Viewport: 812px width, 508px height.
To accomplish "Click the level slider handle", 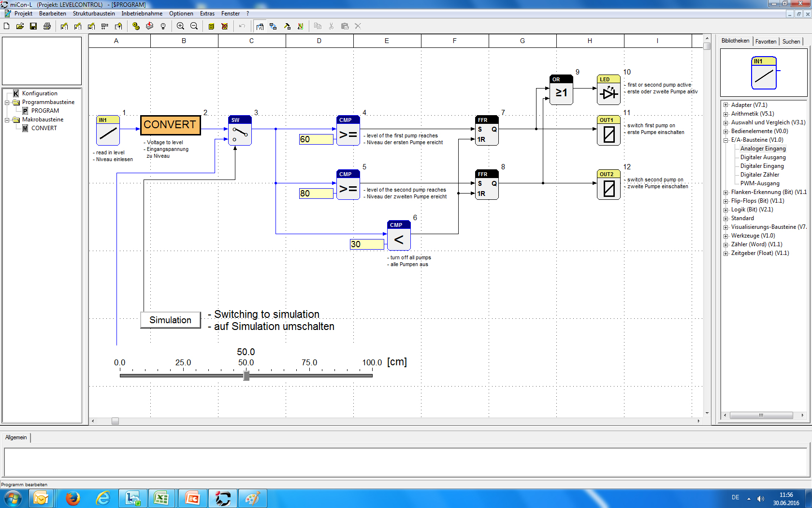I will [x=246, y=375].
